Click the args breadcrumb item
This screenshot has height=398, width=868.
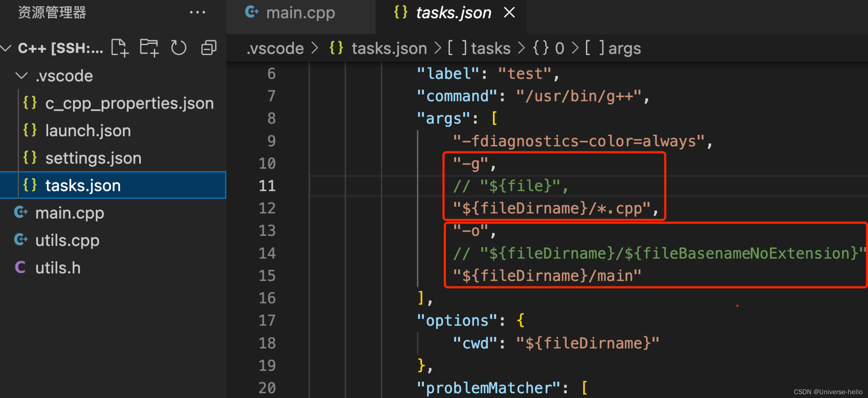pyautogui.click(x=624, y=48)
